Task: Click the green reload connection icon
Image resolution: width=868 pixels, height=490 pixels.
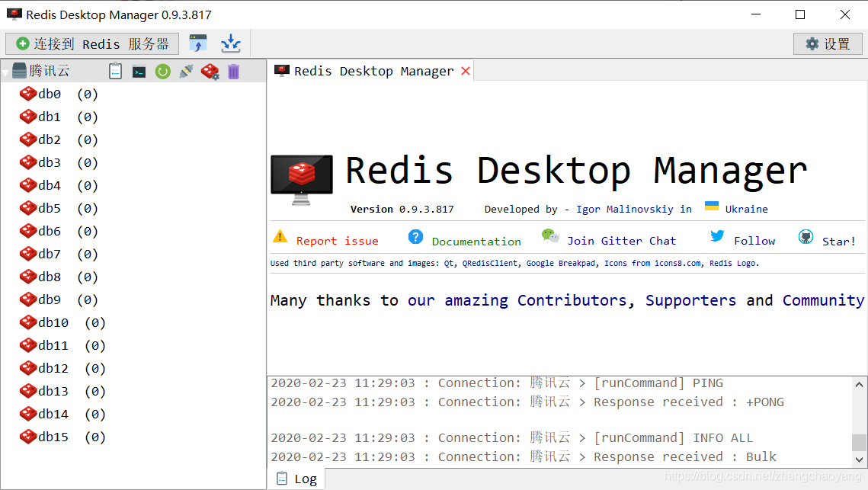Action: coord(163,72)
